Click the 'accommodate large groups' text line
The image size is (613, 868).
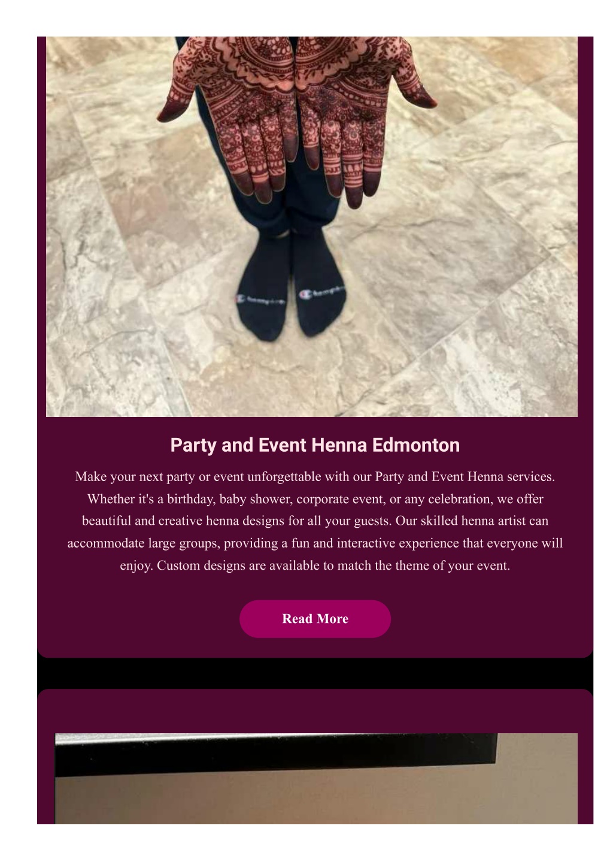point(315,543)
